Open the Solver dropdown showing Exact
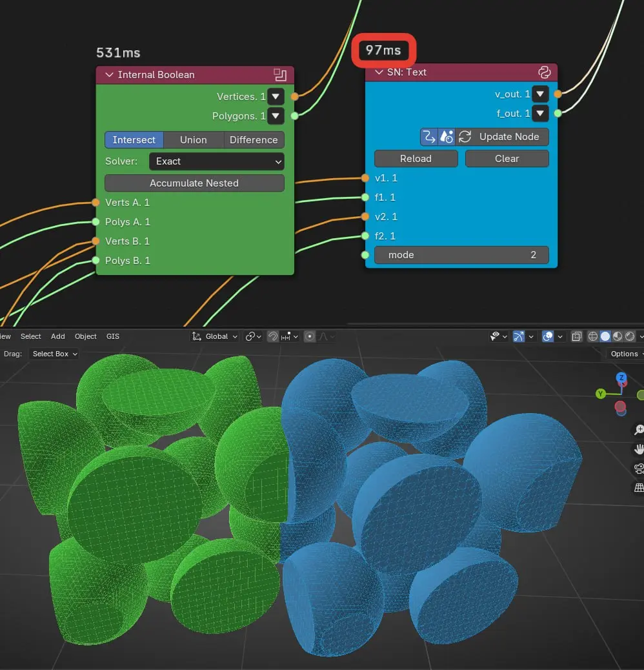This screenshot has height=670, width=644. [216, 161]
